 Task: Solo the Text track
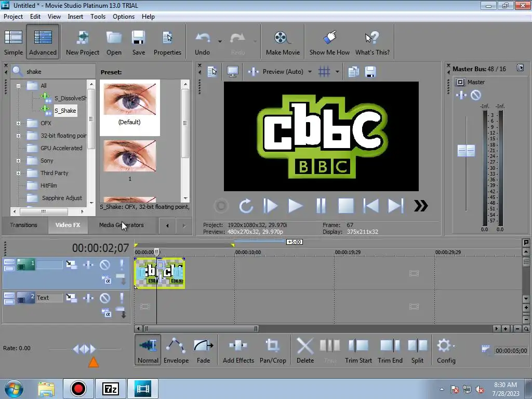tap(122, 298)
